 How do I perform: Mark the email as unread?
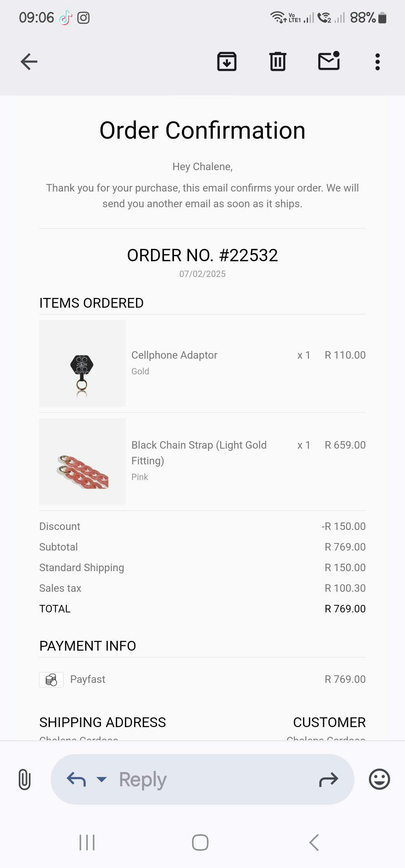point(329,61)
